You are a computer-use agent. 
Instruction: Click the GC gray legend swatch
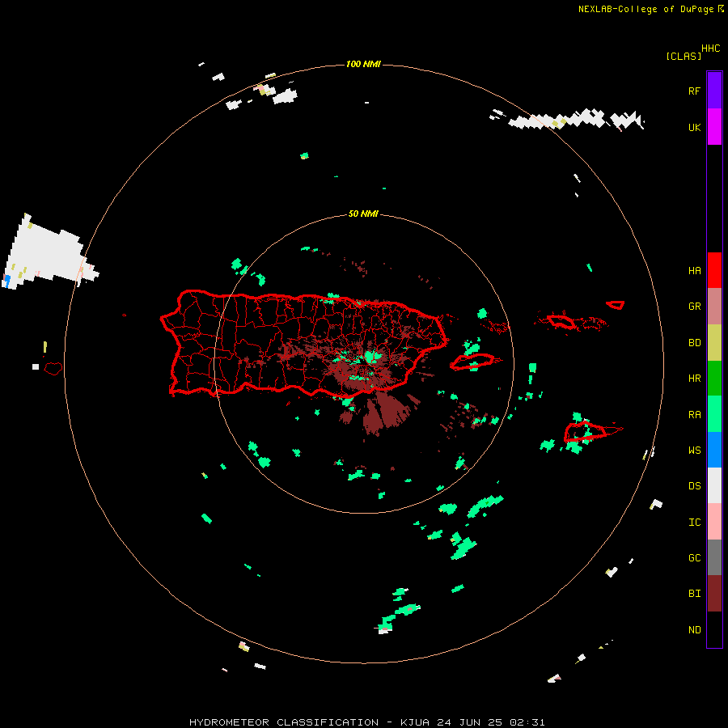[x=714, y=557]
